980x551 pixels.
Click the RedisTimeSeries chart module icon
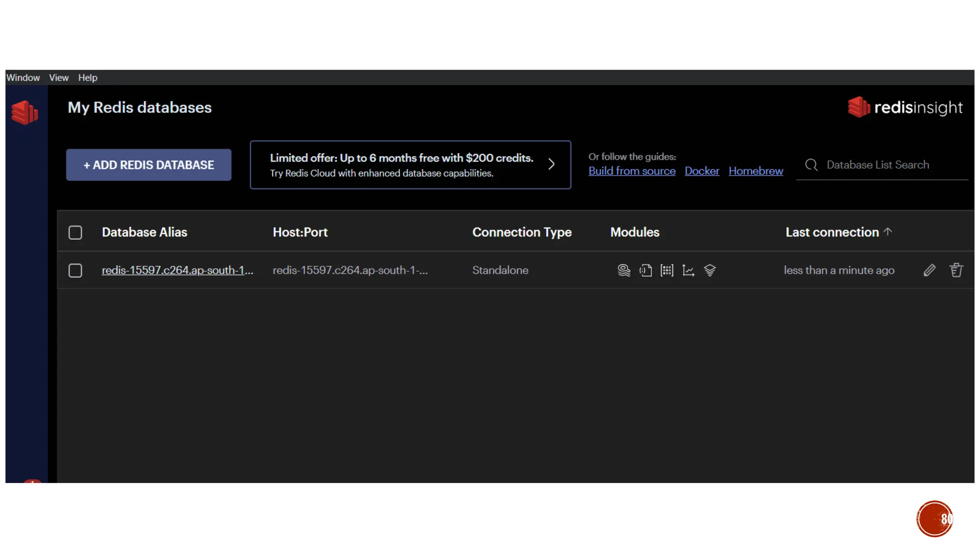point(688,270)
